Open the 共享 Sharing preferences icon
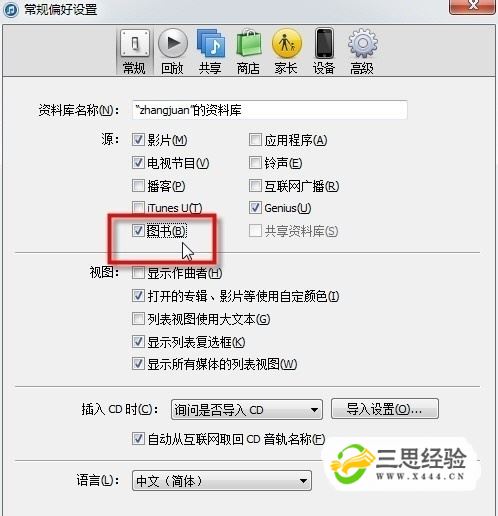Viewport: 498px width, 516px height. pyautogui.click(x=210, y=43)
